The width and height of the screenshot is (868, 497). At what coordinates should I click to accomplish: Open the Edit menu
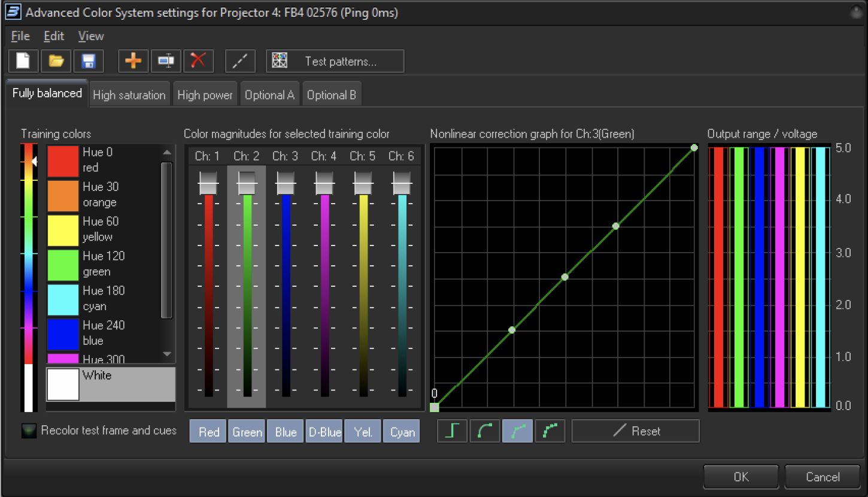pos(54,36)
